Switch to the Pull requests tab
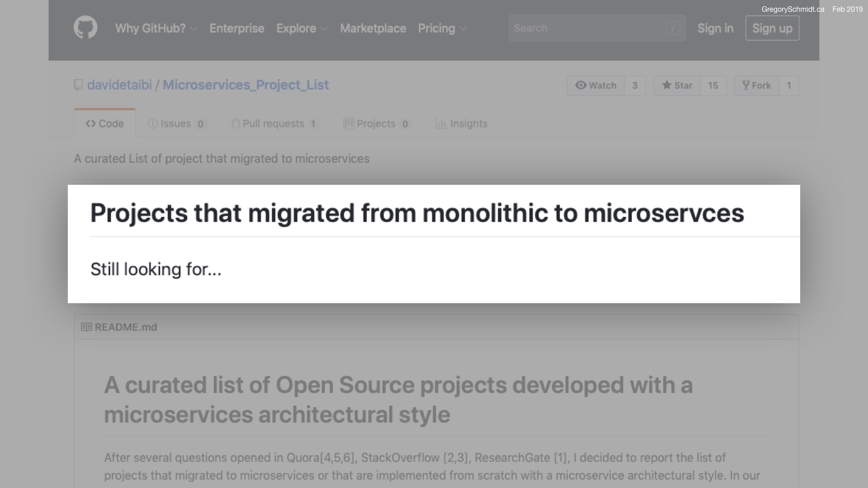868x488 pixels. [x=275, y=123]
